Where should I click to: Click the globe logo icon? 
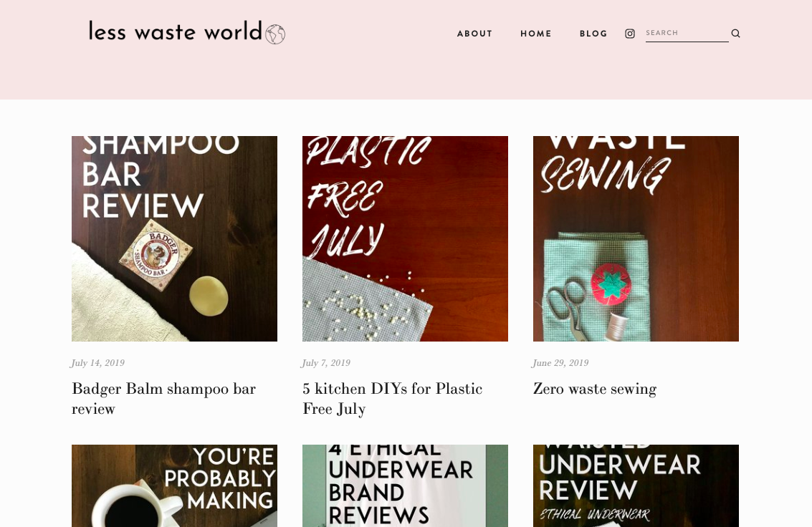(275, 34)
